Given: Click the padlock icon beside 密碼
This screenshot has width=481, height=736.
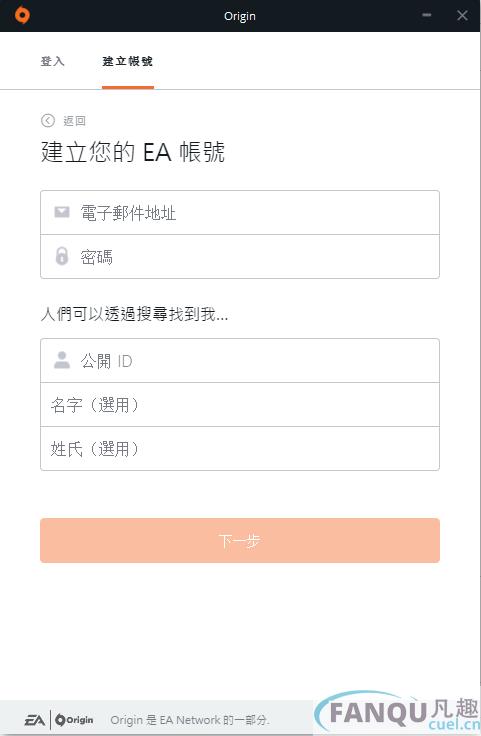Looking at the screenshot, I should (61, 256).
